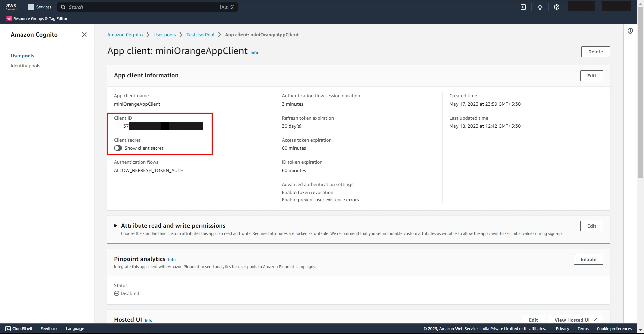Viewport: 644px width, 334px height.
Task: Open Cookie preferences in footer
Action: pyautogui.click(x=614, y=329)
